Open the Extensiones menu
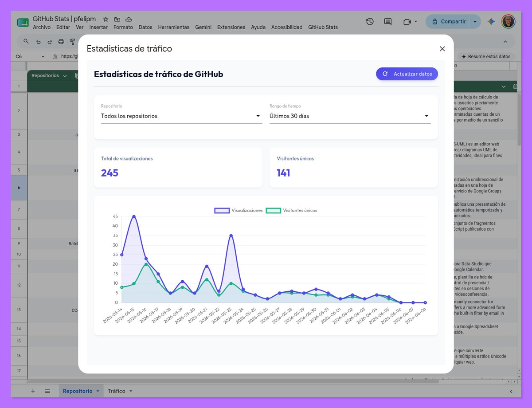 click(231, 27)
